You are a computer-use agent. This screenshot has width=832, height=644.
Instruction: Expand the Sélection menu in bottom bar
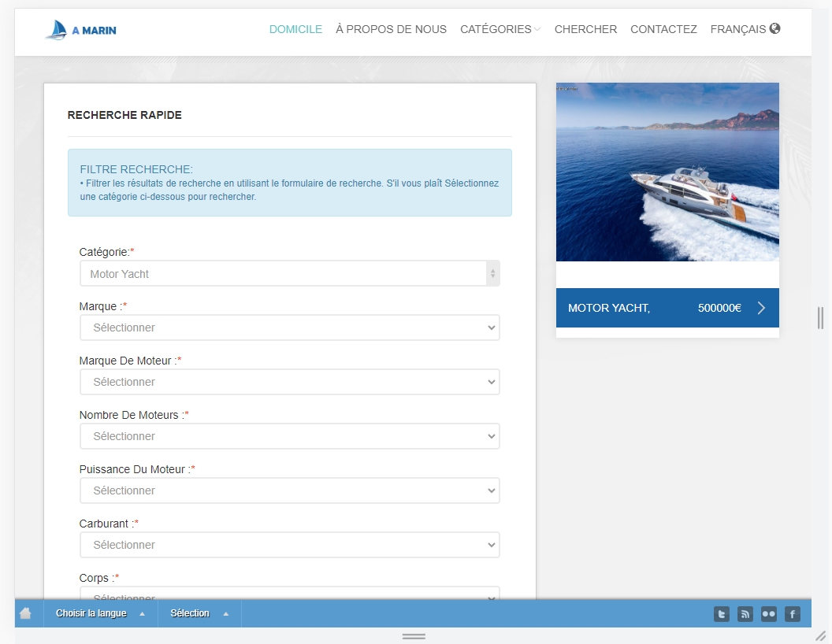point(199,613)
